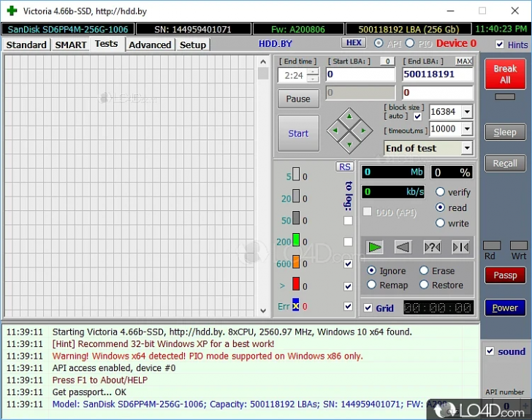This screenshot has height=420, width=532.
Task: Open the block size dropdown
Action: (466, 112)
